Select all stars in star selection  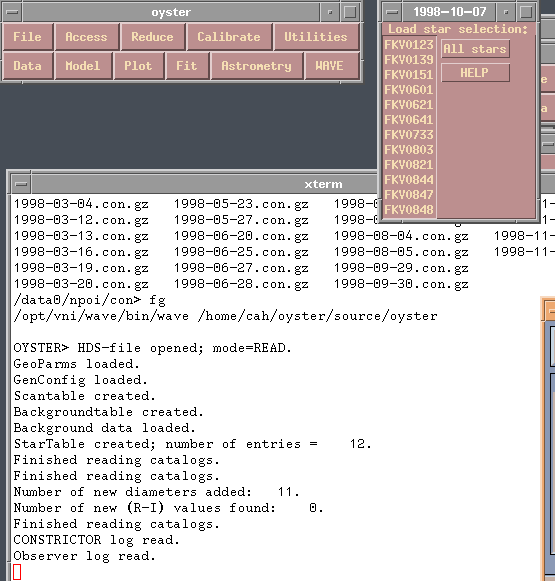pyautogui.click(x=475, y=49)
